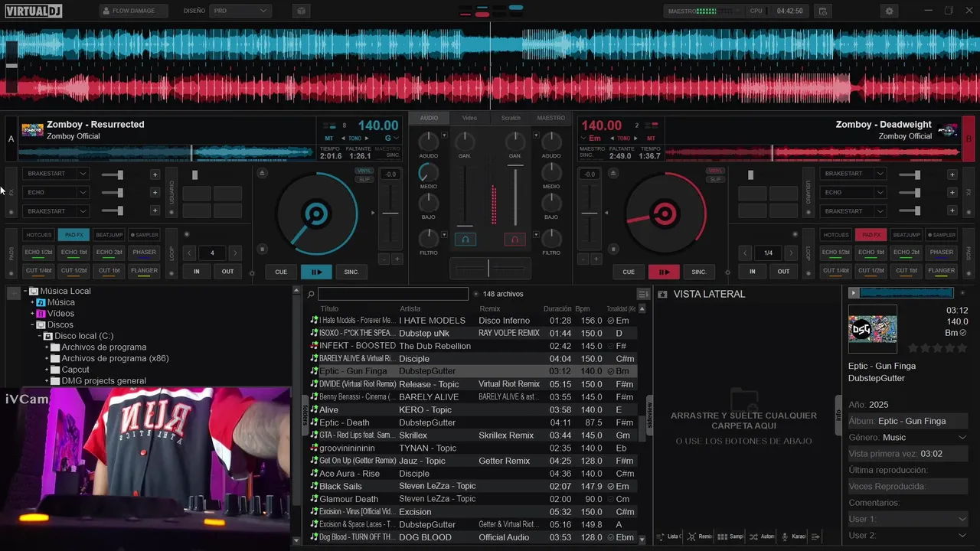Toggle headphone cue for right mixer channel

(514, 240)
